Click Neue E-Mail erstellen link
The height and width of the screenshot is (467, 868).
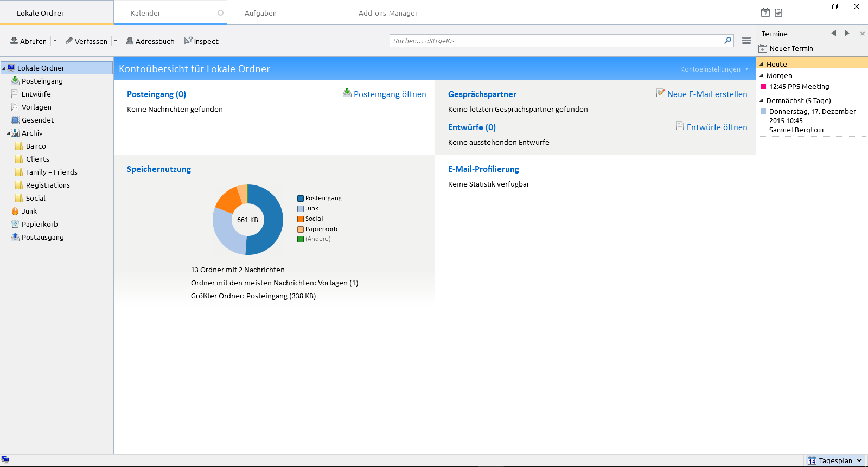click(x=707, y=94)
